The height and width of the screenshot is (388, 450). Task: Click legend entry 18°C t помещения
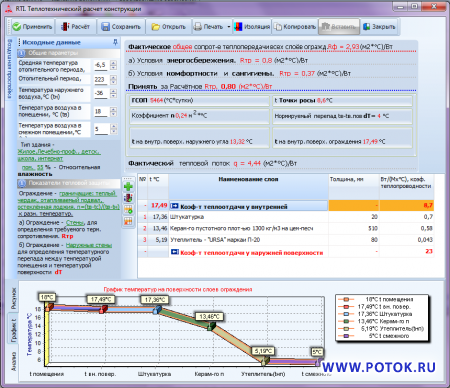point(376,299)
